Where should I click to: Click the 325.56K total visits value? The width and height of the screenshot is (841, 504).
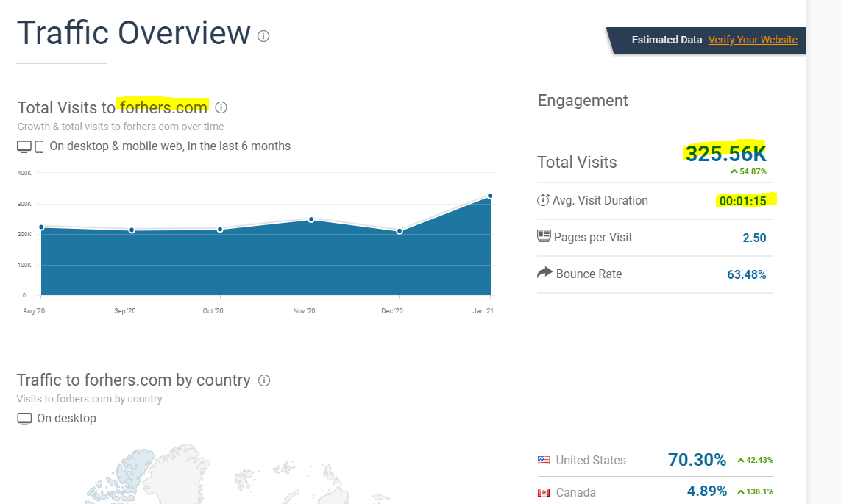tap(725, 154)
